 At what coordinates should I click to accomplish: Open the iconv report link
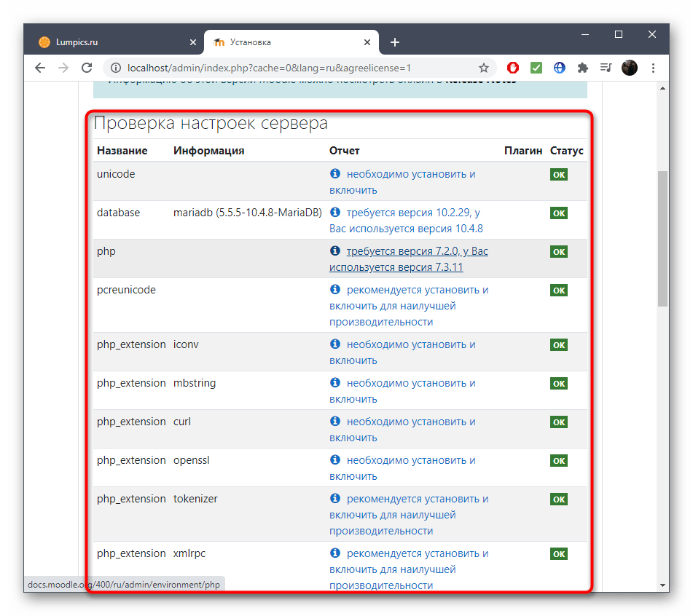point(403,352)
